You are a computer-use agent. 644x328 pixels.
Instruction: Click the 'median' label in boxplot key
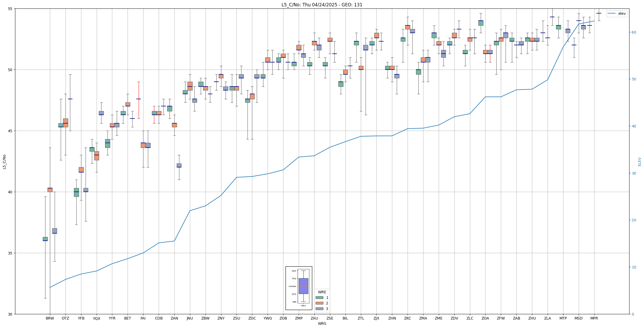pyautogui.click(x=292, y=286)
